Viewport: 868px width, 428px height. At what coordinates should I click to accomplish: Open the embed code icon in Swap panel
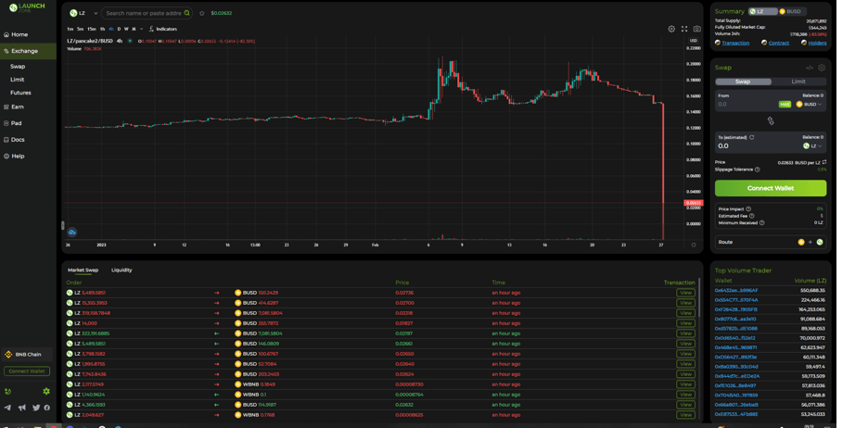(810, 68)
